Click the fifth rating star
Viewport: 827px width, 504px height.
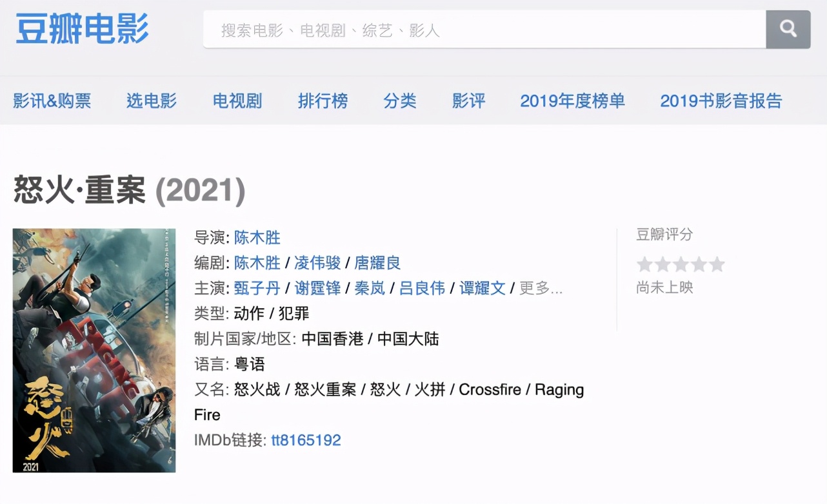point(718,264)
